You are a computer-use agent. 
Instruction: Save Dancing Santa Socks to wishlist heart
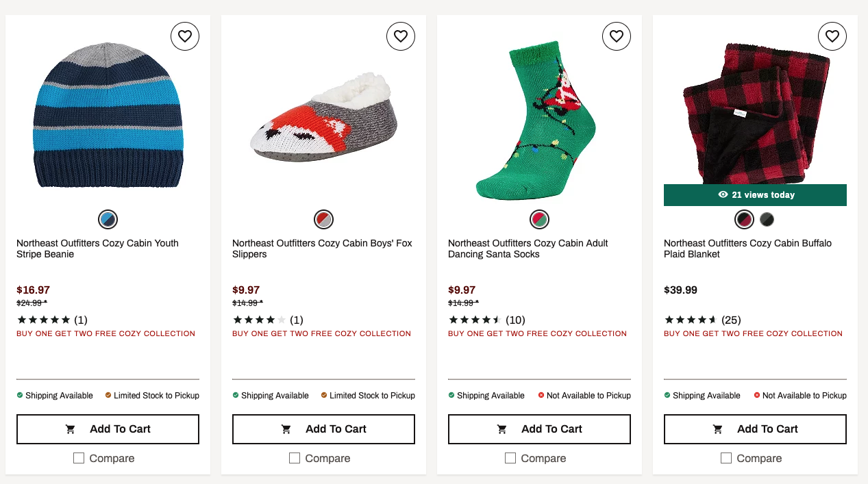617,36
